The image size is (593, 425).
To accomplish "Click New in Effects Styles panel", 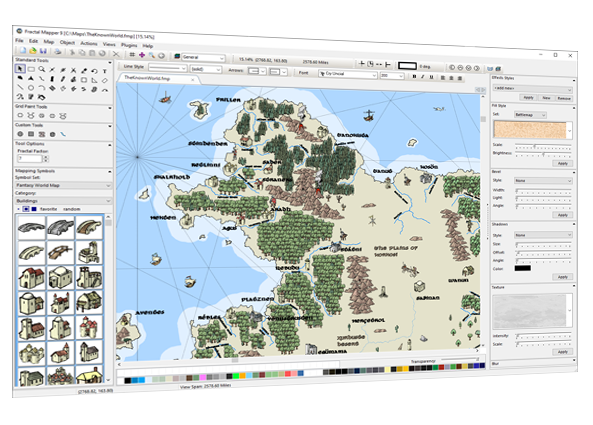I will point(546,98).
